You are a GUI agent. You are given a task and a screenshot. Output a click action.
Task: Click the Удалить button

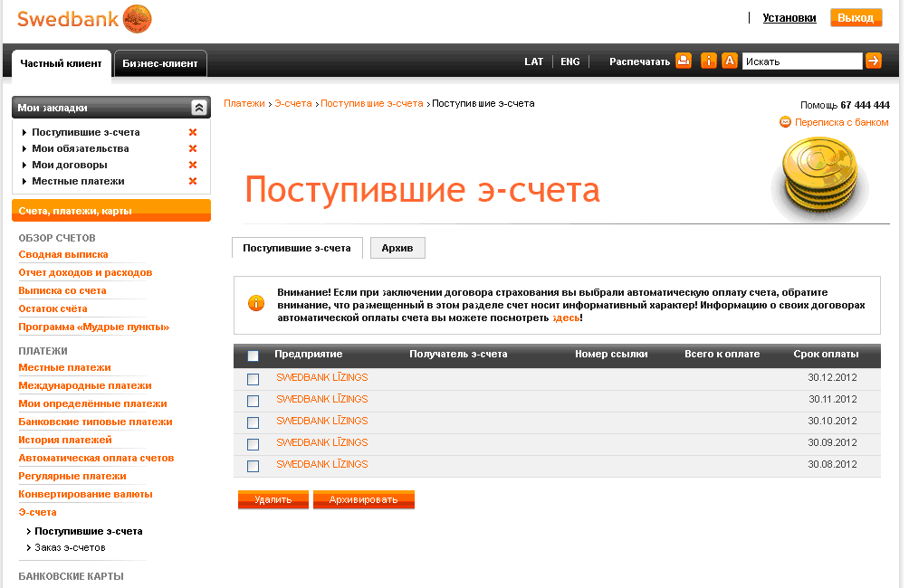point(273,499)
